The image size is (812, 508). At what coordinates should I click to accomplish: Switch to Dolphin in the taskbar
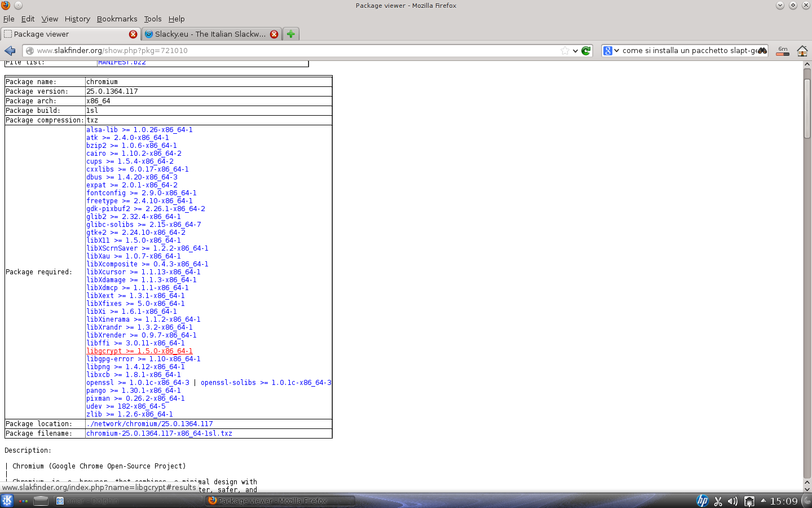click(127, 501)
